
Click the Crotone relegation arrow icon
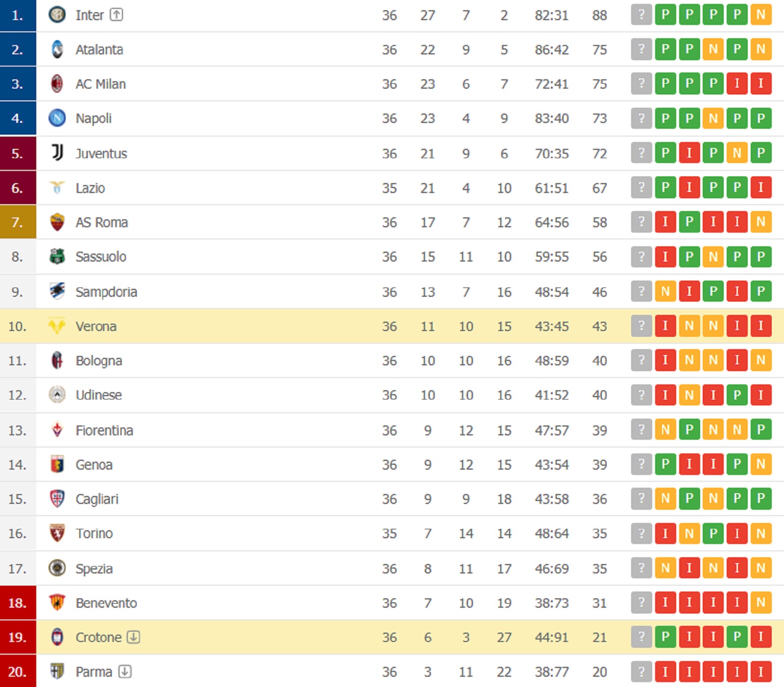pyautogui.click(x=133, y=637)
